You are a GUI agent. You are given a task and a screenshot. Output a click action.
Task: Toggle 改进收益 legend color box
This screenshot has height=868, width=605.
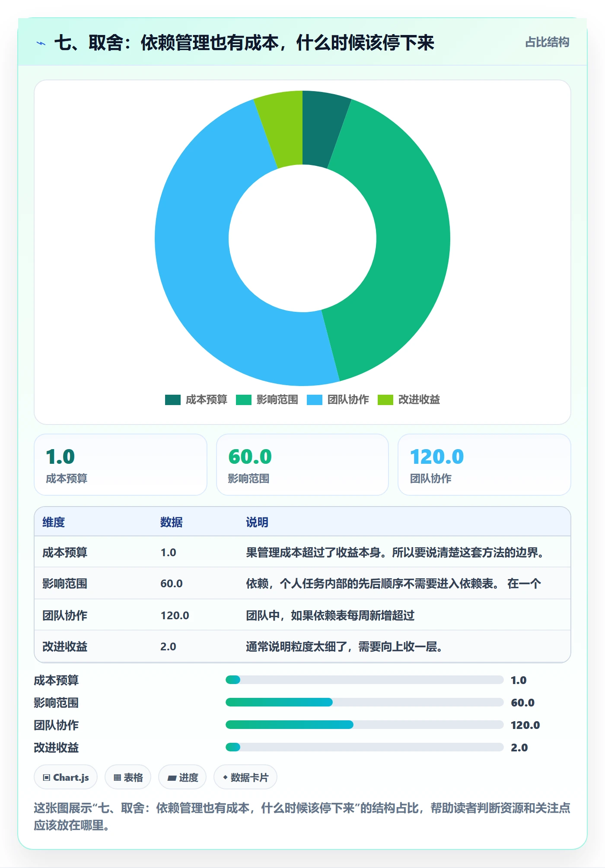click(385, 400)
